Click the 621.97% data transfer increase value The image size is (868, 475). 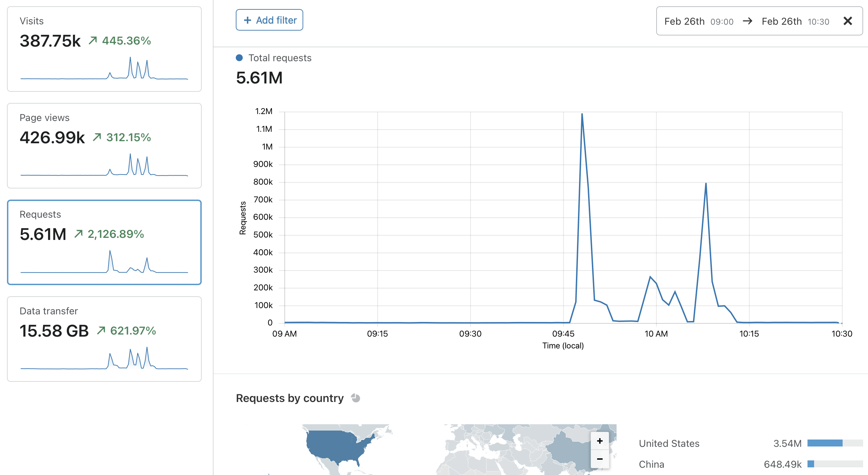pyautogui.click(x=133, y=331)
